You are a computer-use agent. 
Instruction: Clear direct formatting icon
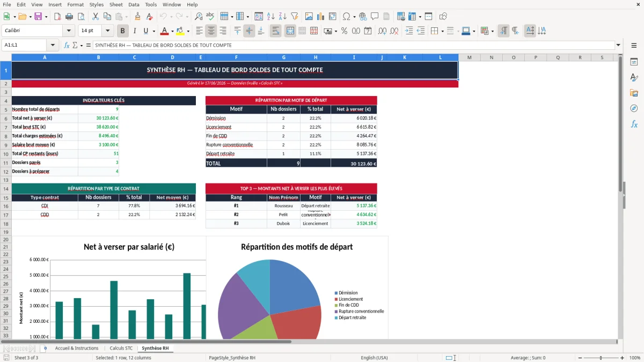coord(149,17)
